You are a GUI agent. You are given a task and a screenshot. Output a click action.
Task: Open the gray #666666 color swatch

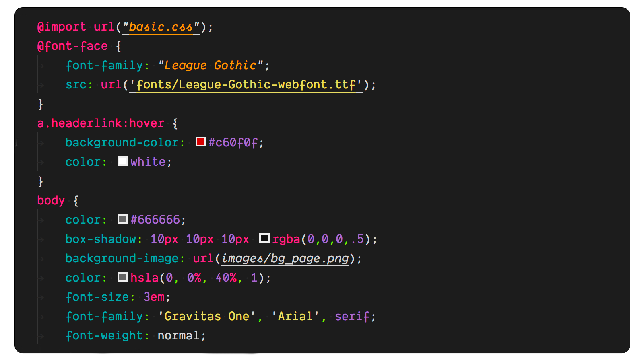click(x=122, y=219)
